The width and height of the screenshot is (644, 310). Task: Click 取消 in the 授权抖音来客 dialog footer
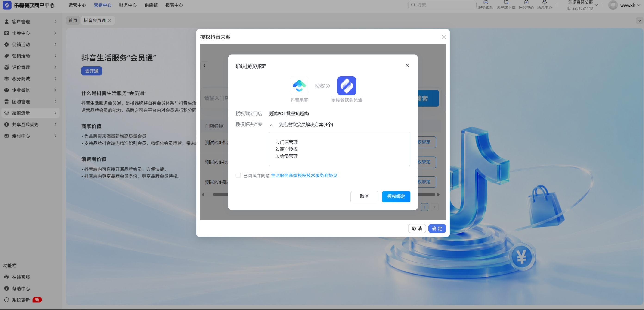point(417,229)
